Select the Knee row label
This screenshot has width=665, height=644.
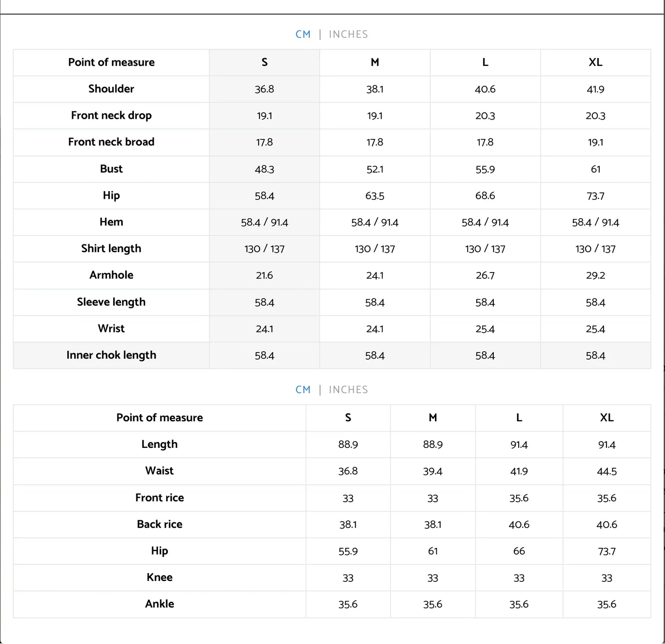tap(159, 578)
